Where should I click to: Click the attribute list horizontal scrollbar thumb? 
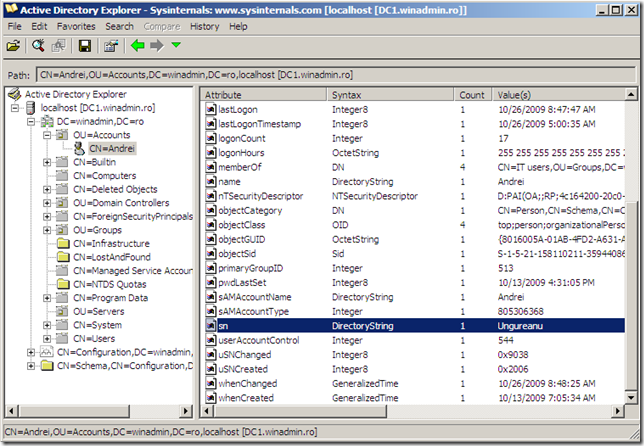tap(300, 411)
